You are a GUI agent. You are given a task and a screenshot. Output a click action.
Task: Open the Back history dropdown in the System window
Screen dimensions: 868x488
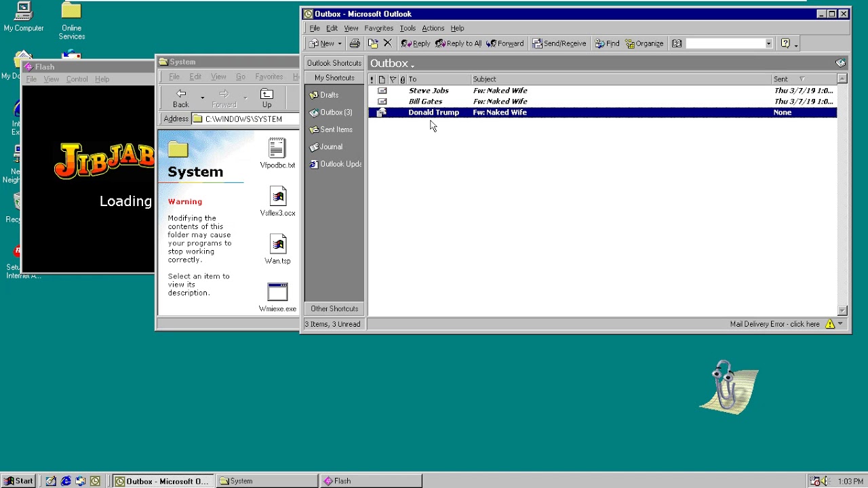coord(202,98)
